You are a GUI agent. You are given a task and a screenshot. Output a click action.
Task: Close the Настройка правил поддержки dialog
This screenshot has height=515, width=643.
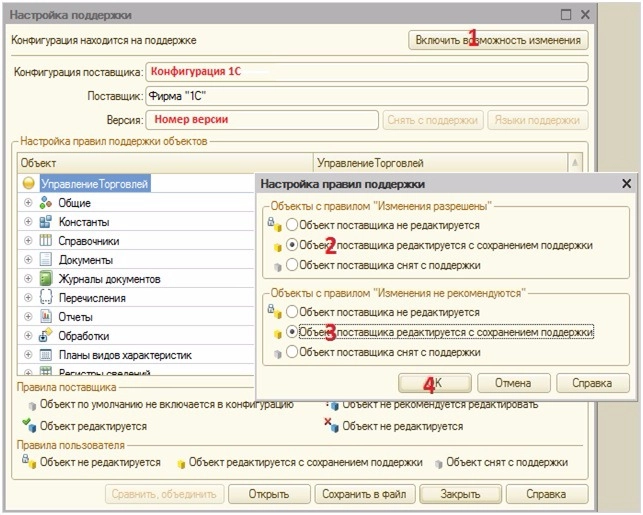626,184
